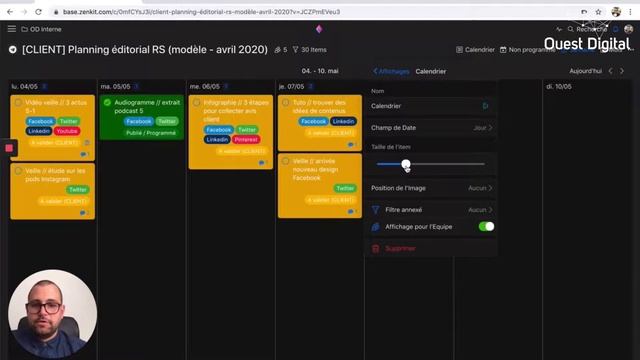Screen dimensions: 640x360
Task: Open the Audiogramme // extrait podcast 5 card
Action: pos(142,118)
